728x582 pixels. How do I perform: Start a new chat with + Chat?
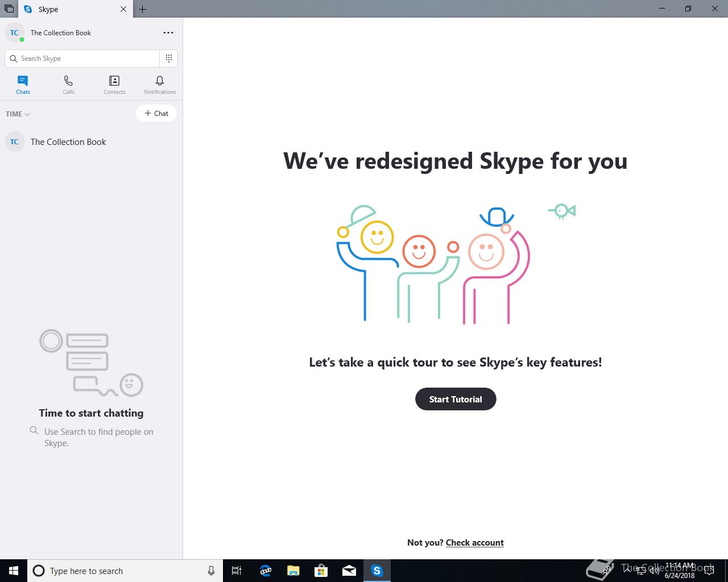click(156, 113)
